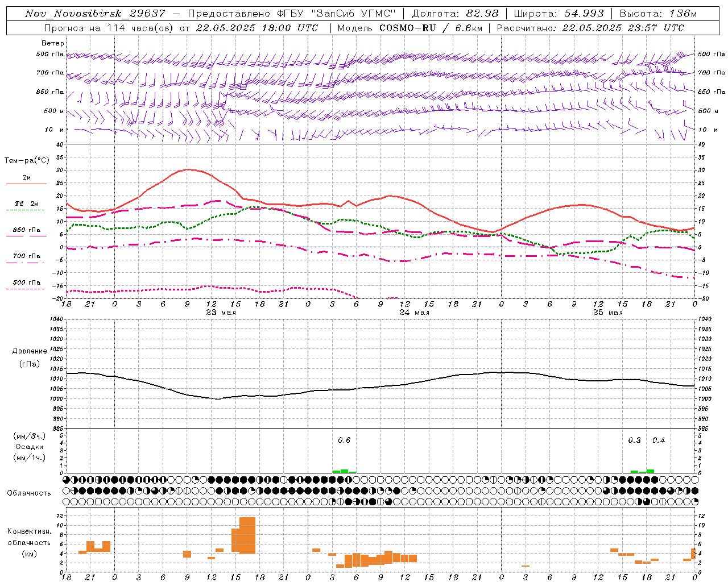The width and height of the screenshot is (728, 582).
Task: Click the '(мм/3ч.)' precipitation unit label
Action: [30, 436]
